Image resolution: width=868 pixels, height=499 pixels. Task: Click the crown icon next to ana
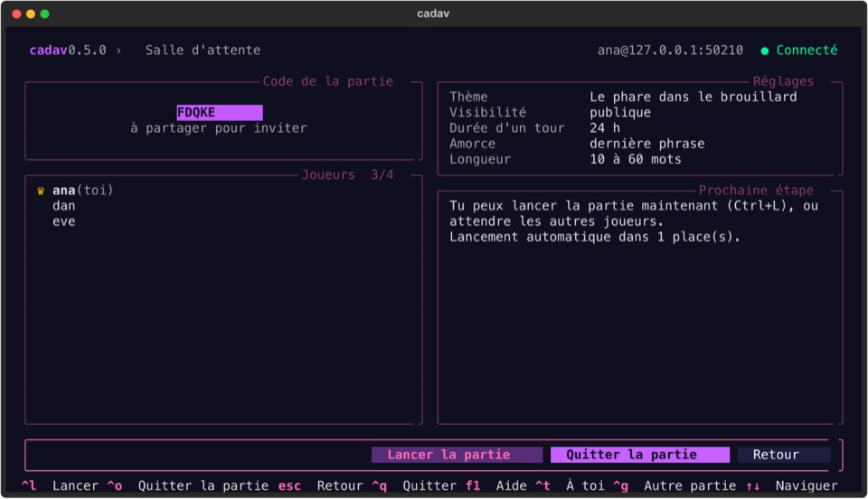(x=41, y=191)
